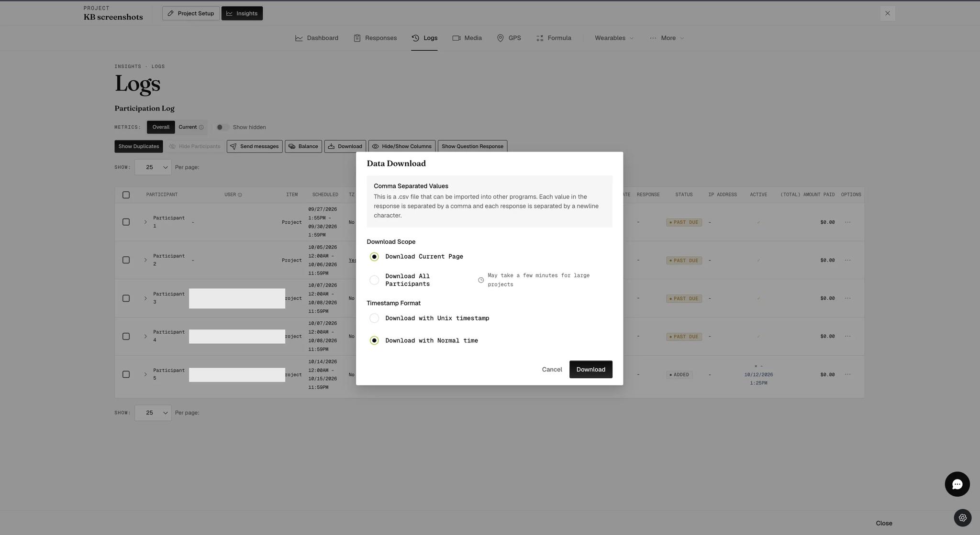The width and height of the screenshot is (980, 535).
Task: Open options ellipsis for Participant 3 row
Action: tap(847, 298)
